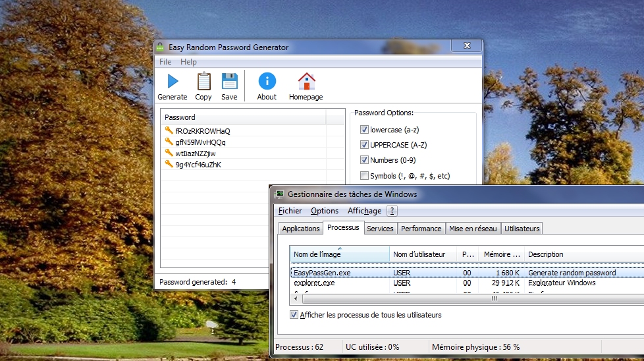
Task: Click the Mémoire physique : 56 % status
Action: [475, 347]
